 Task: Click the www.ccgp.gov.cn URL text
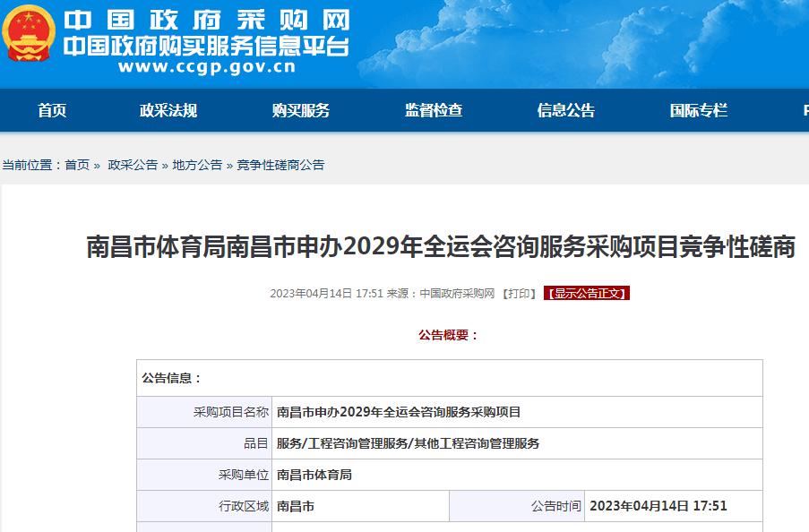pos(207,66)
